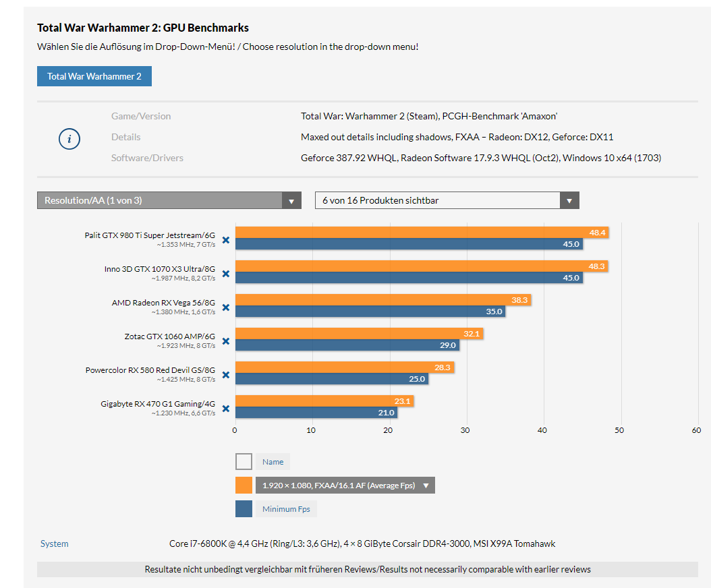Open the System link
711x588 pixels.
point(55,543)
